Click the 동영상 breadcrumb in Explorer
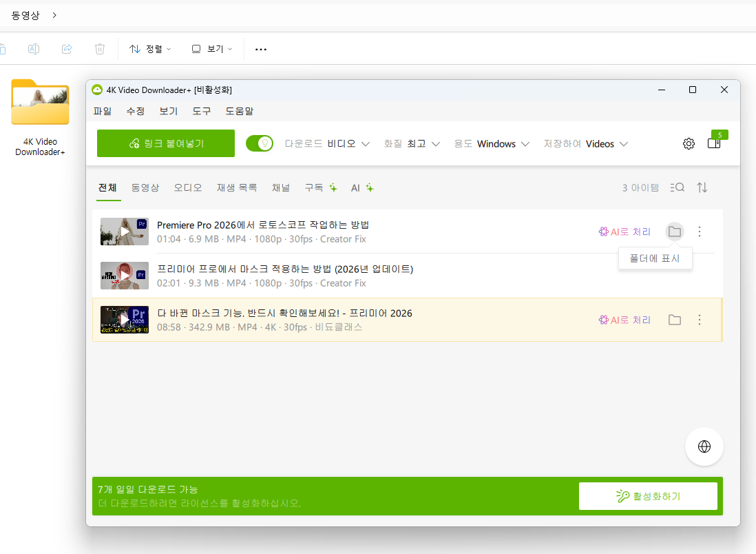 click(25, 15)
